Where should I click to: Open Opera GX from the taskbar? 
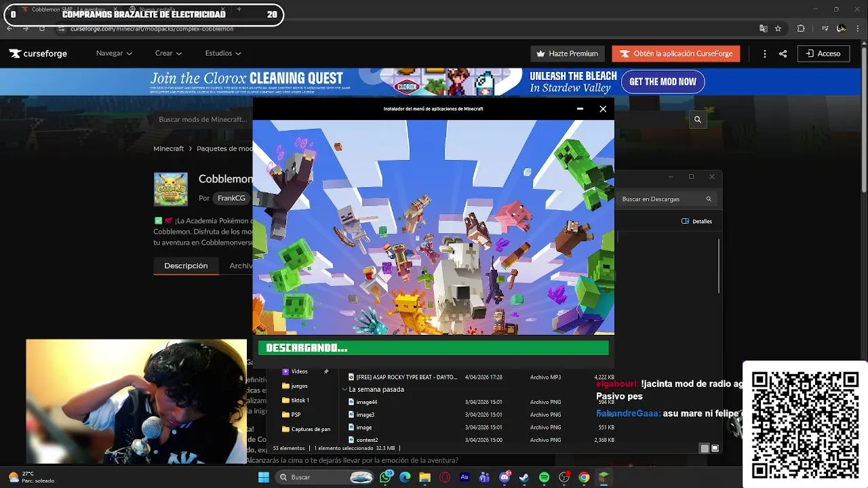[x=445, y=477]
